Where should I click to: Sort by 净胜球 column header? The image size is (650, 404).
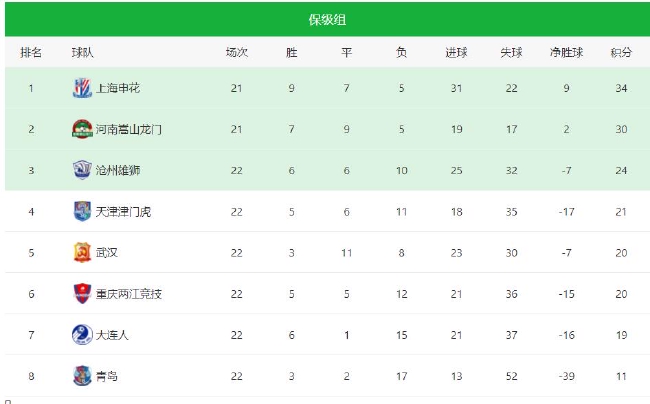(x=566, y=52)
